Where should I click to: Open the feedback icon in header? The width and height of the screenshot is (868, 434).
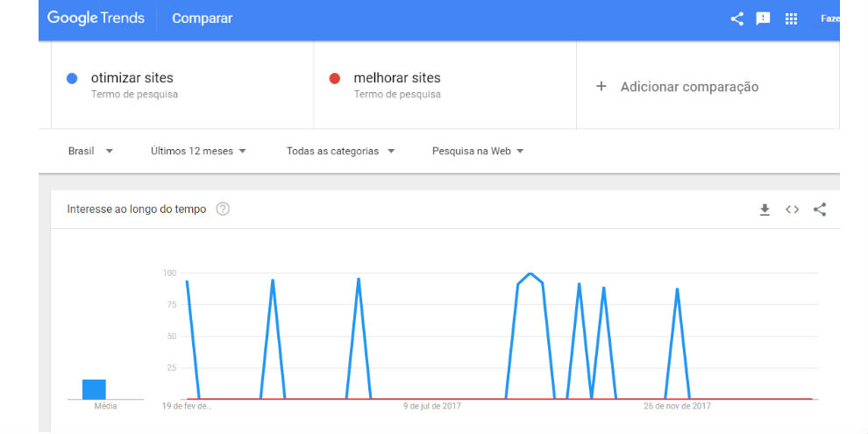pyautogui.click(x=764, y=18)
